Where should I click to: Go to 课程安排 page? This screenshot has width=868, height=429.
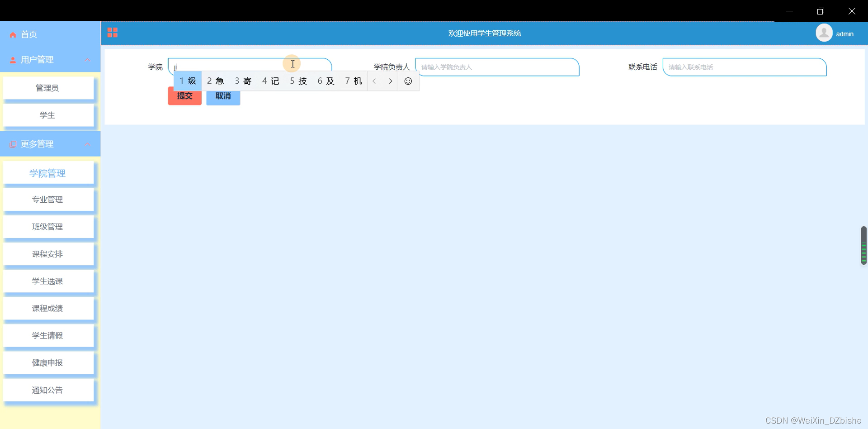(x=48, y=254)
